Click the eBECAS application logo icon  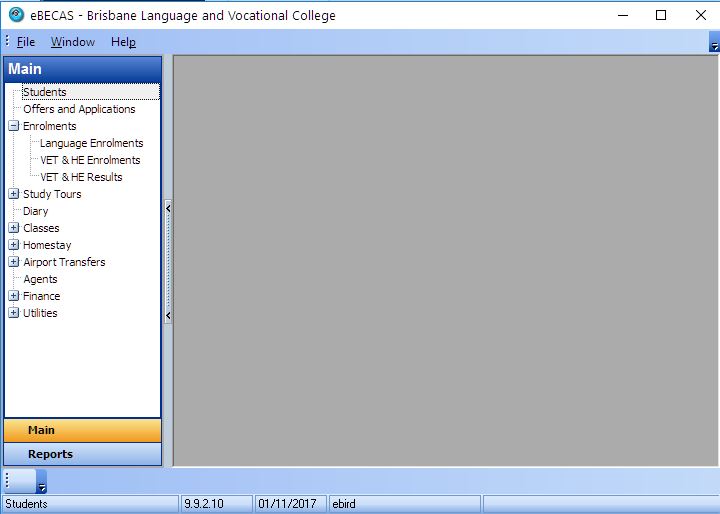click(16, 15)
